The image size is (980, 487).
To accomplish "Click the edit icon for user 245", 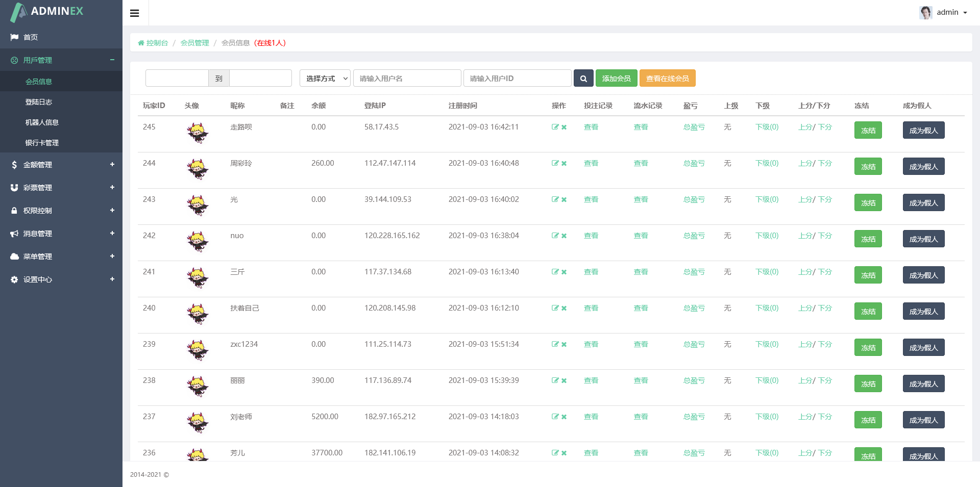I will coord(555,127).
